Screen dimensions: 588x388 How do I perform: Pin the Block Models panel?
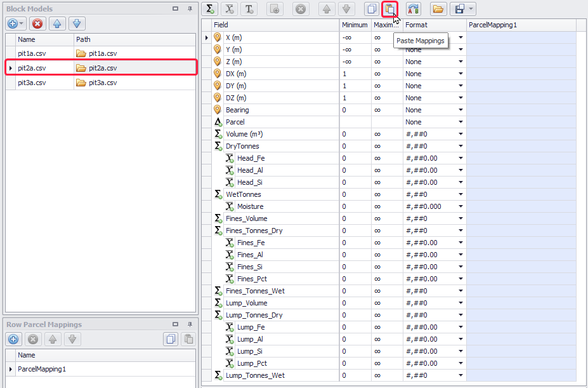tap(190, 9)
